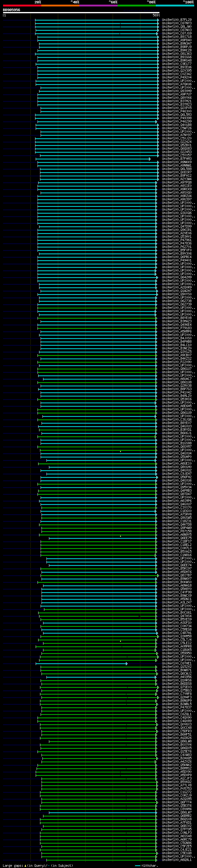Click the short green alignment bar of UniRef100_C6THE1

tap(82, 664)
